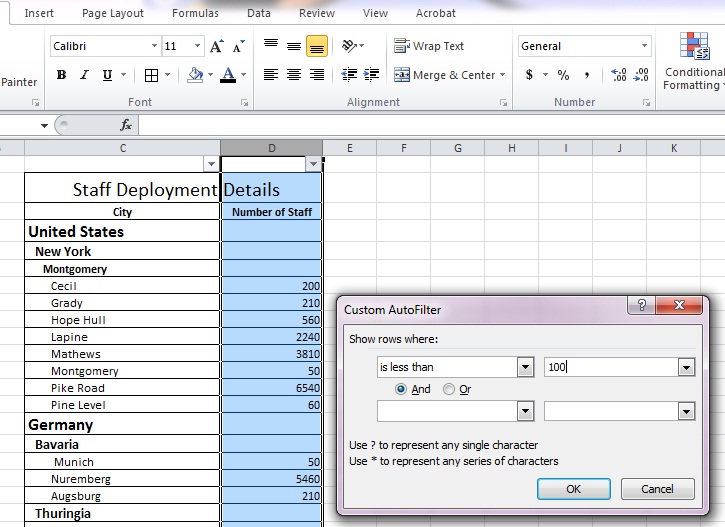Open the General number format dropdown
Image resolution: width=725 pixels, height=527 pixels.
pyautogui.click(x=644, y=46)
